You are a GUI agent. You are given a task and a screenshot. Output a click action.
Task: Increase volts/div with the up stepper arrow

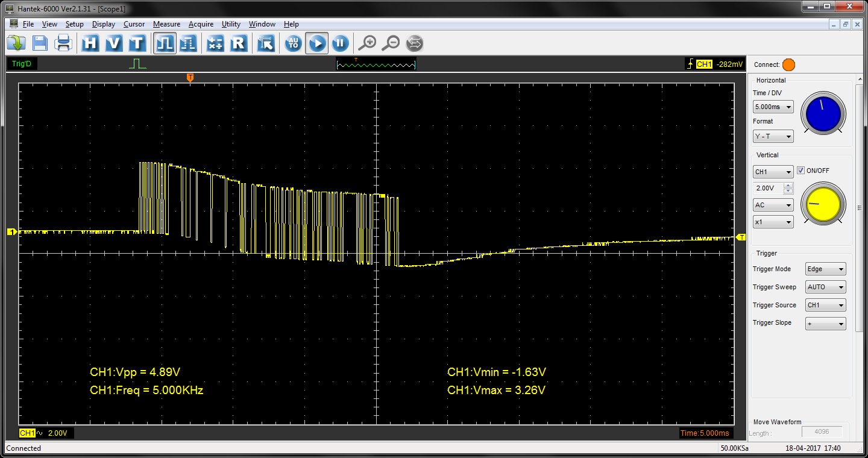click(x=788, y=186)
